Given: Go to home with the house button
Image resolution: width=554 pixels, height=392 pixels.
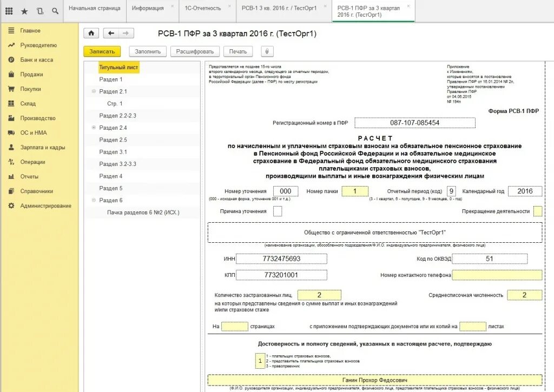Looking at the screenshot, I should coord(91,33).
